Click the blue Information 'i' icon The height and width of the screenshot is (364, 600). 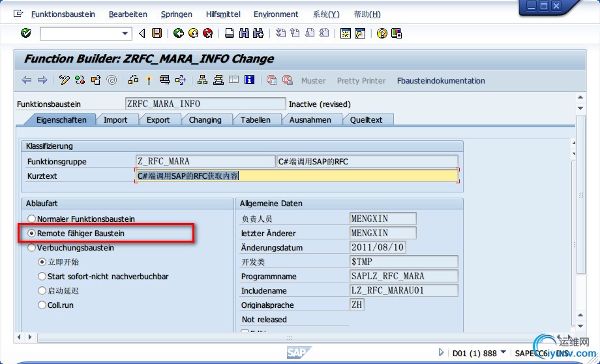250,80
